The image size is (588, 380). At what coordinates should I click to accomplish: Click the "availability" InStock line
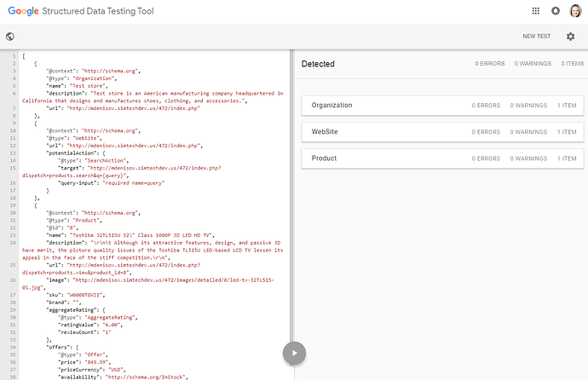[123, 377]
